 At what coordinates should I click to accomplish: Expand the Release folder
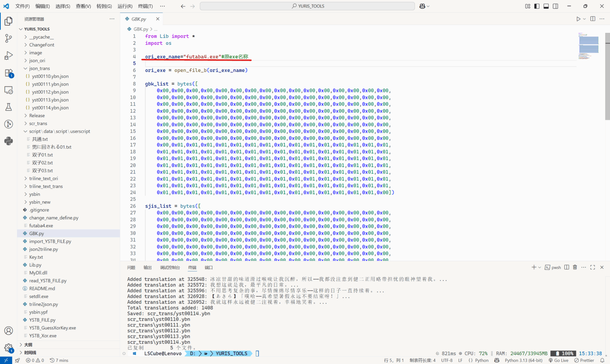point(37,116)
